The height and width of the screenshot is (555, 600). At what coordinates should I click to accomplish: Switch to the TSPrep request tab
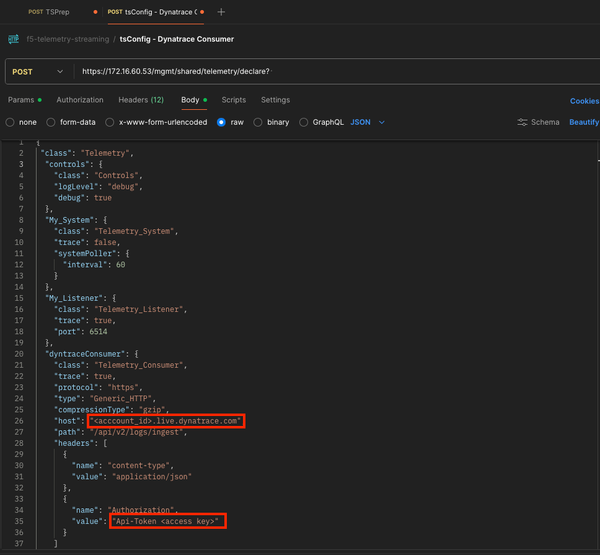[50, 12]
